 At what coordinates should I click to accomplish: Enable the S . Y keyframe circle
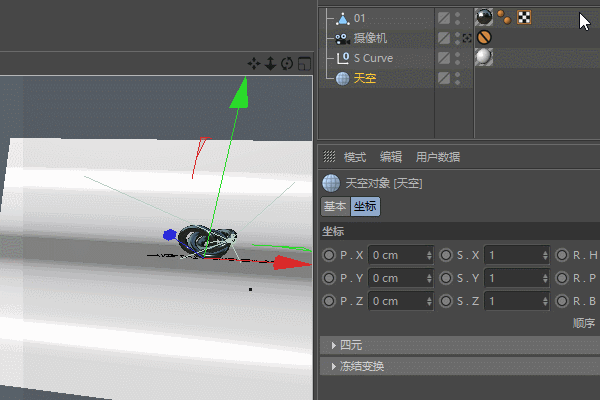[x=445, y=278]
